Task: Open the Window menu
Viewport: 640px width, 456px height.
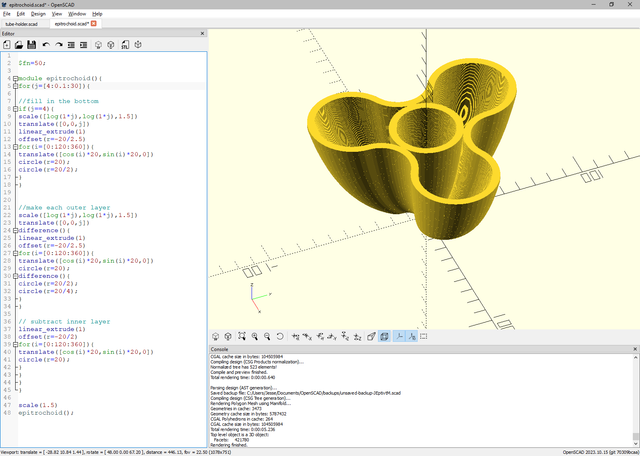Action: click(x=77, y=14)
